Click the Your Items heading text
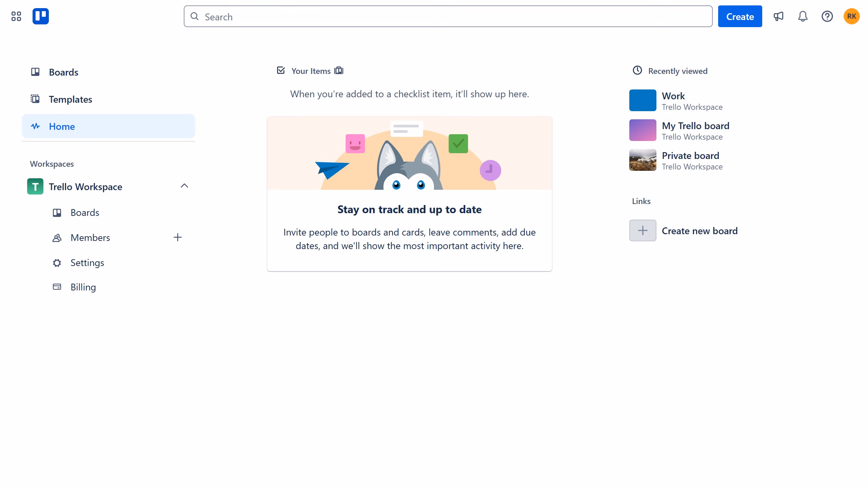This screenshot has height=488, width=868. pos(311,71)
